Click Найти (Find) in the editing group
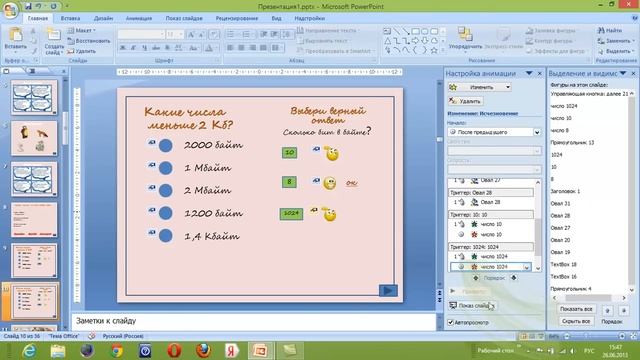This screenshot has width=640, height=360. (610, 30)
